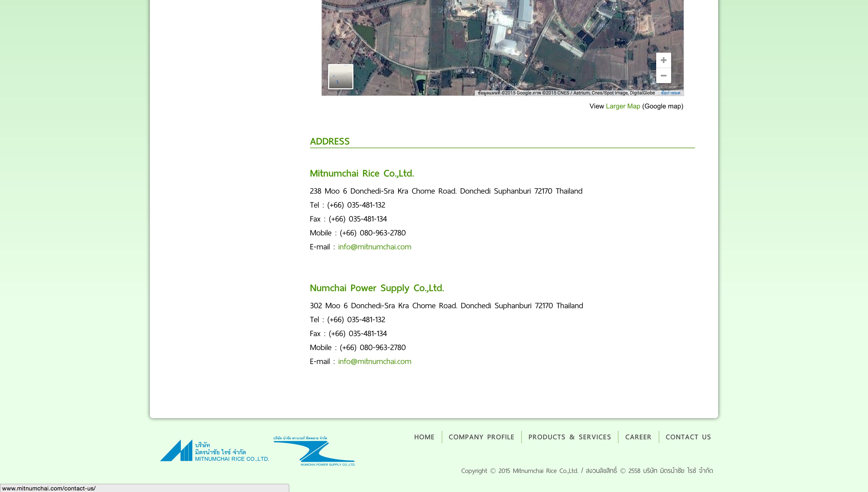Select Mitnumchai Rice Fax number line

coord(348,219)
